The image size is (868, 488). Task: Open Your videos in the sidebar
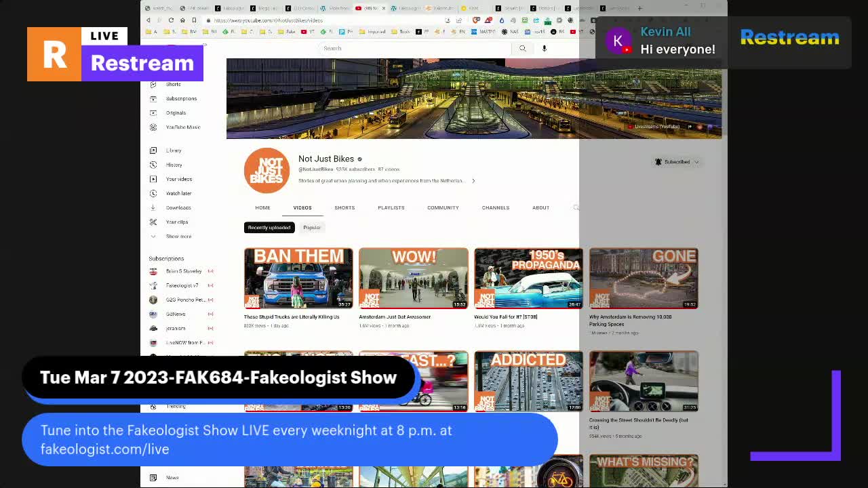click(178, 179)
